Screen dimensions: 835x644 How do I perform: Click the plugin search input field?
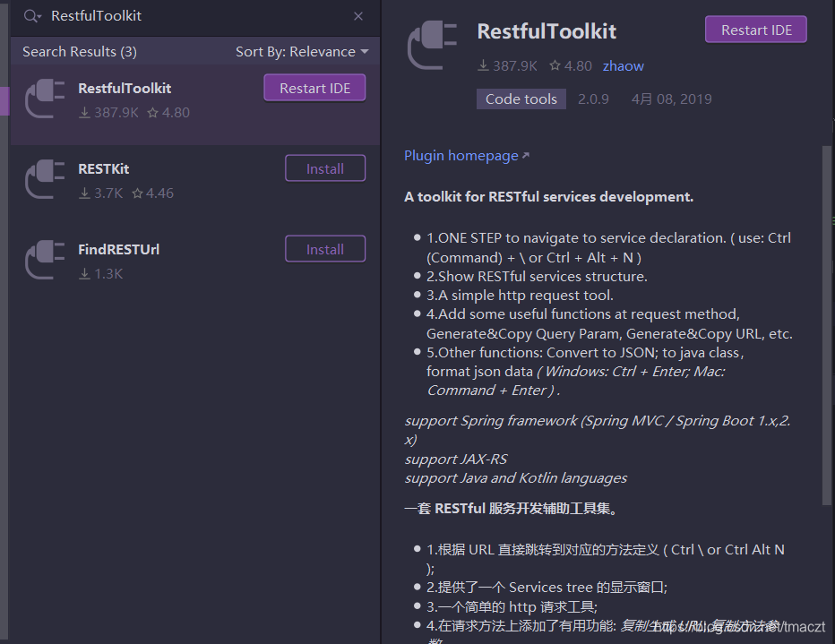click(x=197, y=16)
